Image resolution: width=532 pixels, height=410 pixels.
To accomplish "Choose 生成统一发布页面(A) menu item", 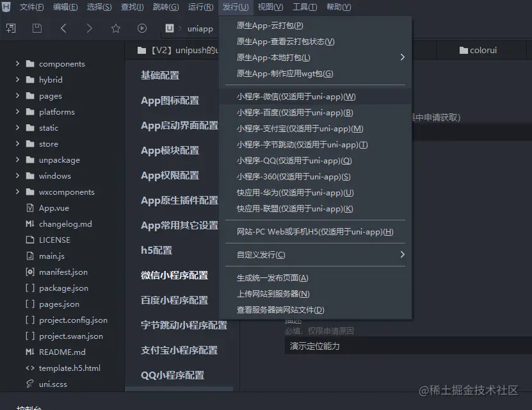I will pyautogui.click(x=316, y=278).
